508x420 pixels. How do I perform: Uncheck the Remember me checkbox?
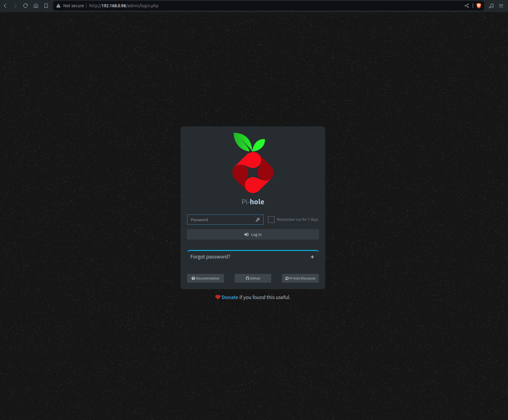click(x=271, y=220)
